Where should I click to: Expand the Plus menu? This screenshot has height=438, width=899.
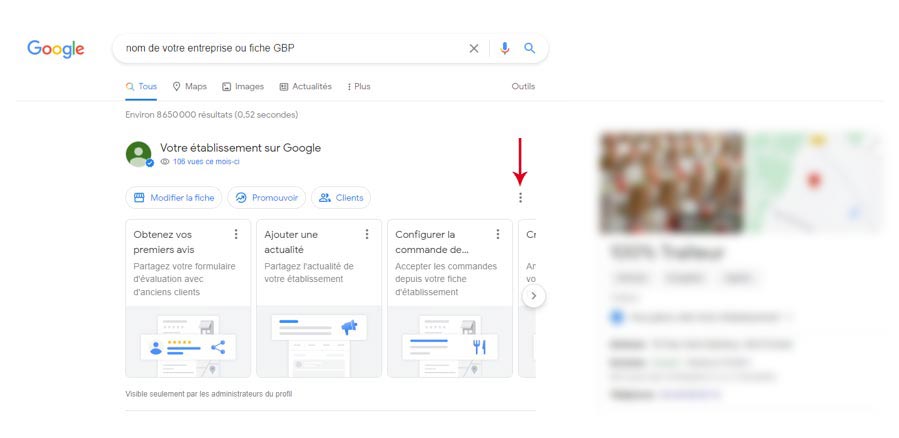(359, 87)
